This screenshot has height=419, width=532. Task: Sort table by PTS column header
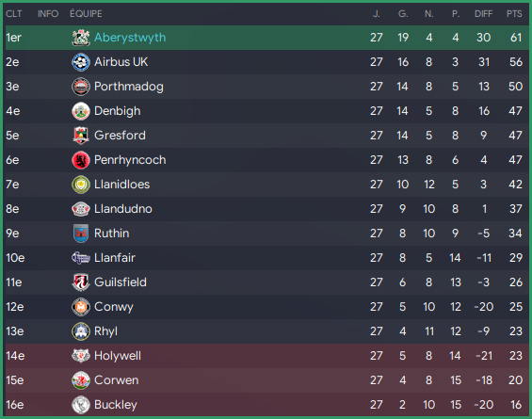(x=514, y=14)
